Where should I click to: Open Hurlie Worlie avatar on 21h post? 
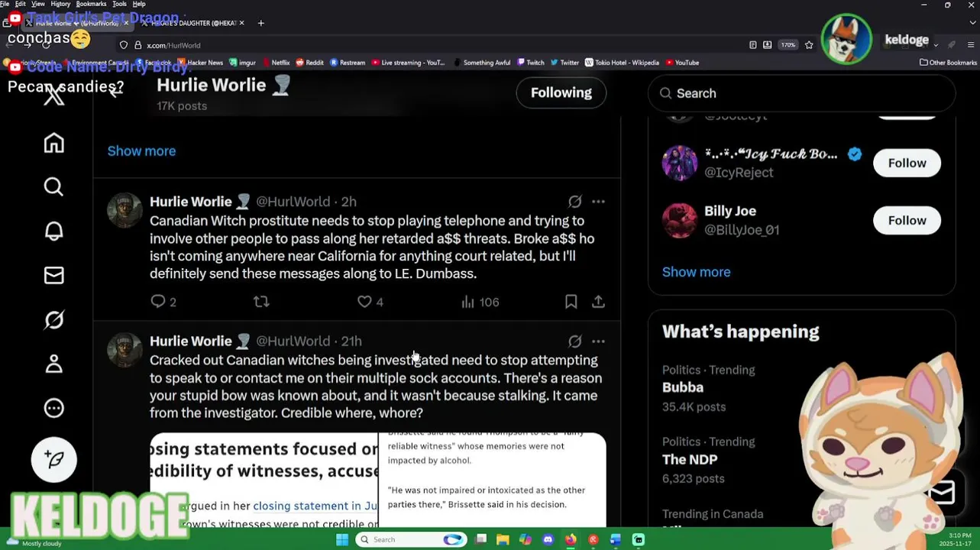tap(125, 350)
